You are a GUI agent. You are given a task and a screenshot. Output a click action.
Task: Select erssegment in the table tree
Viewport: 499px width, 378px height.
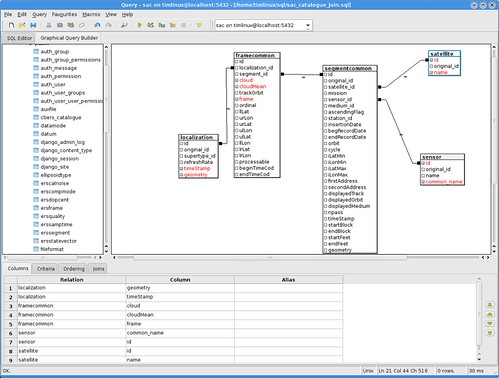55,233
